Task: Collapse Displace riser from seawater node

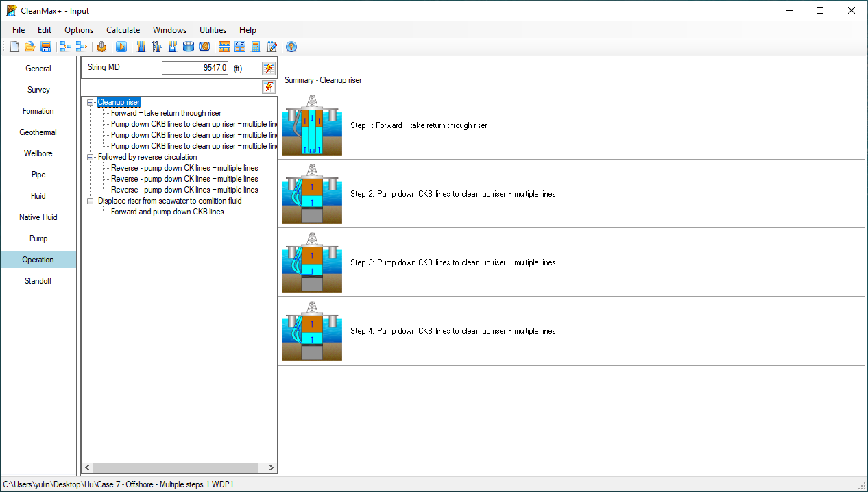Action: click(x=91, y=201)
